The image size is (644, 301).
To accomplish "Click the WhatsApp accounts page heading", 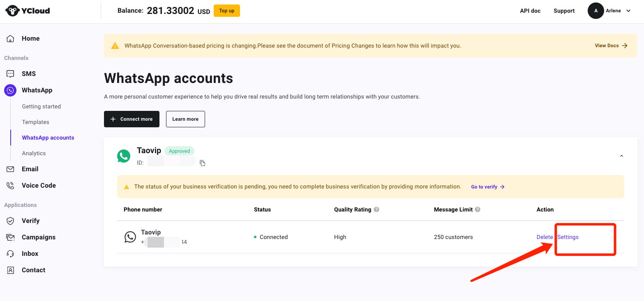I will click(169, 78).
